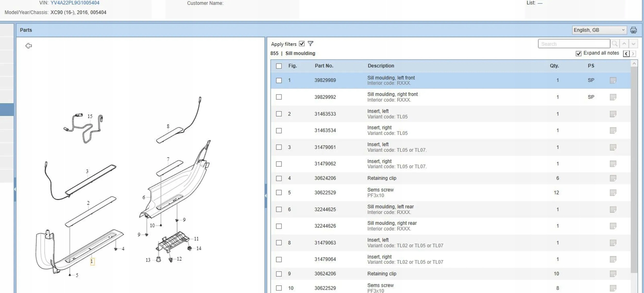Click the search magnifier icon
This screenshot has width=644, height=293.
[615, 44]
